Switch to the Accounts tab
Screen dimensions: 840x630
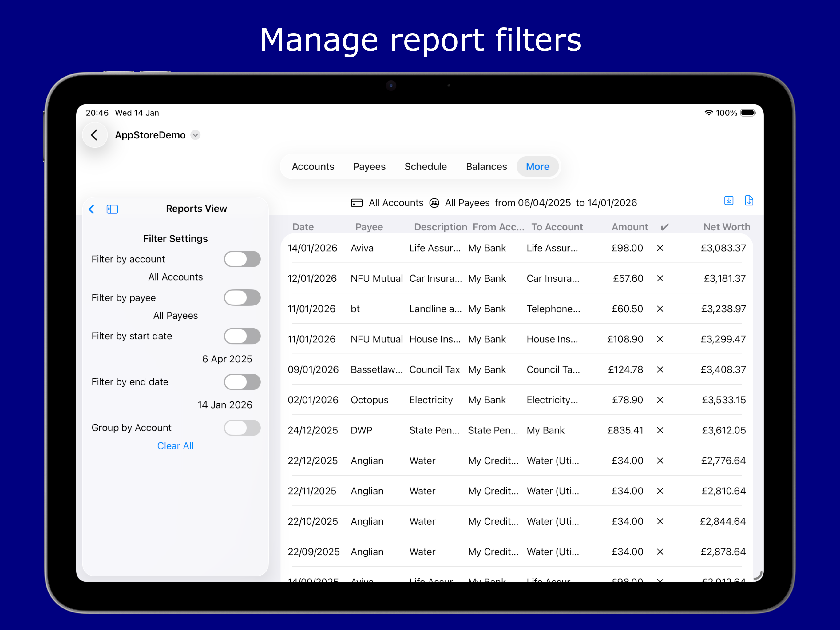coord(313,166)
